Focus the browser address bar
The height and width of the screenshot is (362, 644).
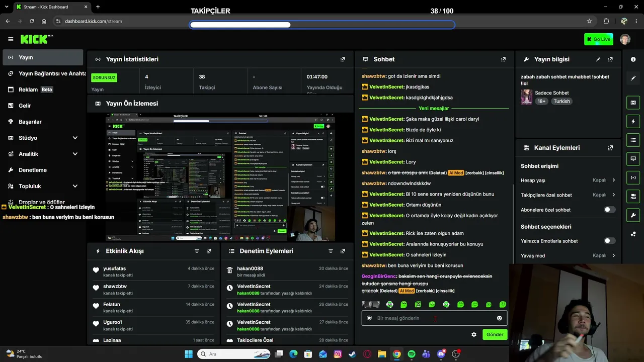click(322, 21)
